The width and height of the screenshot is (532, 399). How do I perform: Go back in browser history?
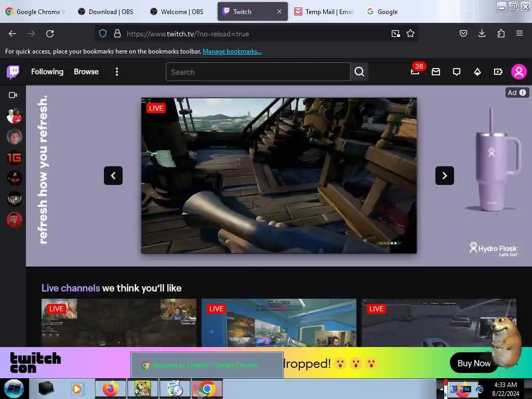[12, 34]
